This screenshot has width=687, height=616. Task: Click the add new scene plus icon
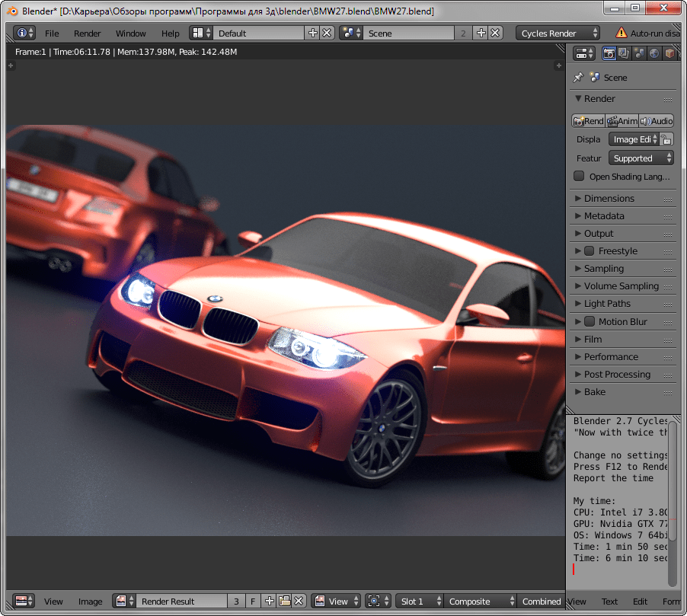pyautogui.click(x=481, y=34)
